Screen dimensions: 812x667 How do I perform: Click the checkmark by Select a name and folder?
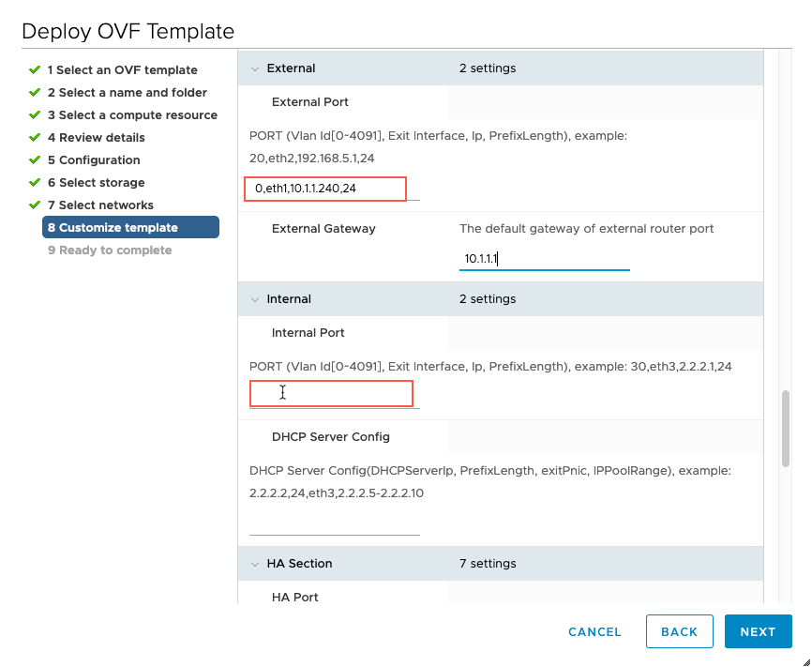click(35, 92)
